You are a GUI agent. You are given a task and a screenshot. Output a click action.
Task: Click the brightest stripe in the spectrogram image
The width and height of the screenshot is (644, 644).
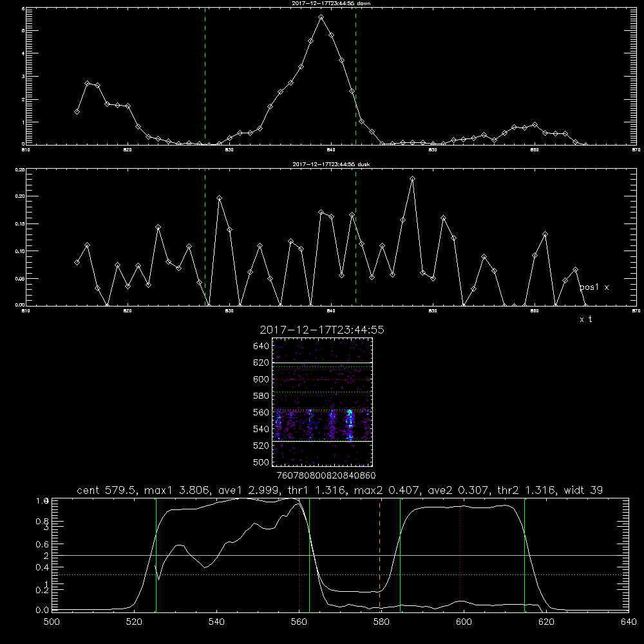[350, 424]
